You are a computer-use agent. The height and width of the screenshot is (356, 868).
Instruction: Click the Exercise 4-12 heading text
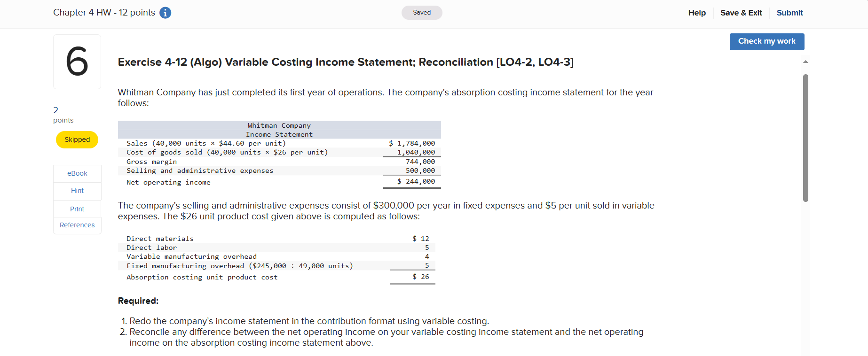tap(346, 62)
